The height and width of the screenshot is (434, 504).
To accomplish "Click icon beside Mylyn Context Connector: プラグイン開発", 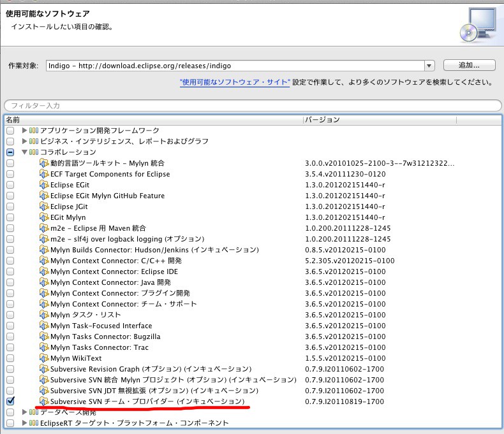I will (44, 293).
